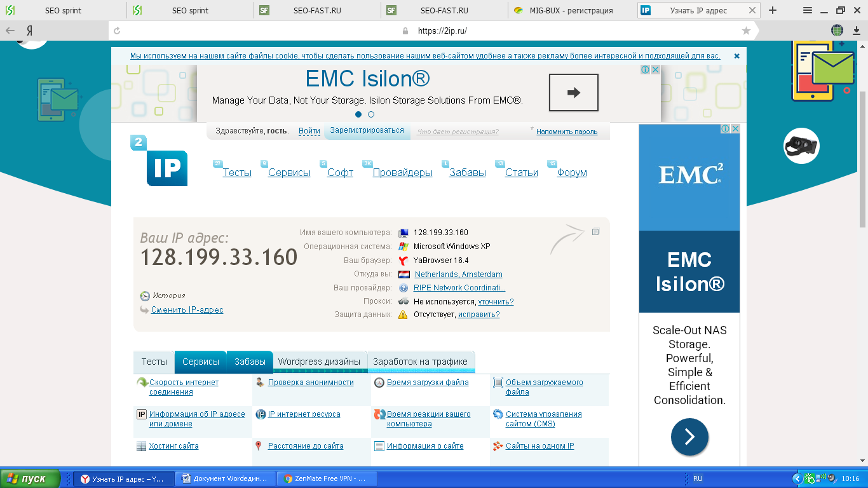Viewport: 868px width, 488px height.
Task: Click the clock icon next to История
Action: [145, 296]
